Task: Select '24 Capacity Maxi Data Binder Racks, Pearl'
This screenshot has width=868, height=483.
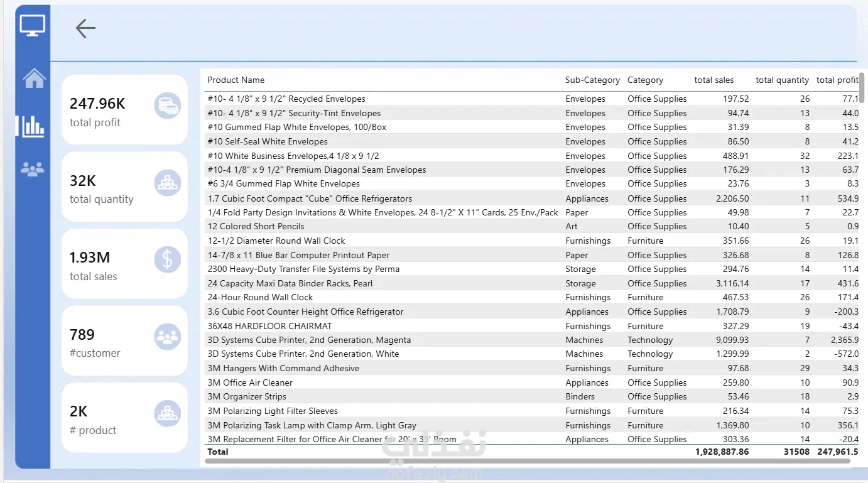Action: tap(533, 283)
